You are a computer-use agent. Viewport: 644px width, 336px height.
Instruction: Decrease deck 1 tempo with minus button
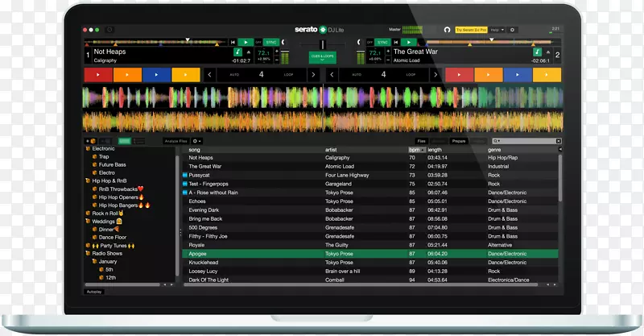point(276,60)
